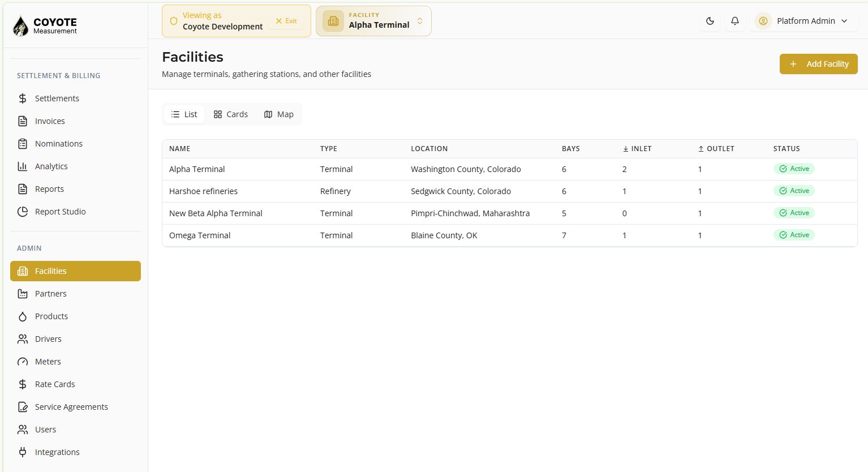Exit the Coyote Development view
The image size is (868, 472).
[286, 21]
